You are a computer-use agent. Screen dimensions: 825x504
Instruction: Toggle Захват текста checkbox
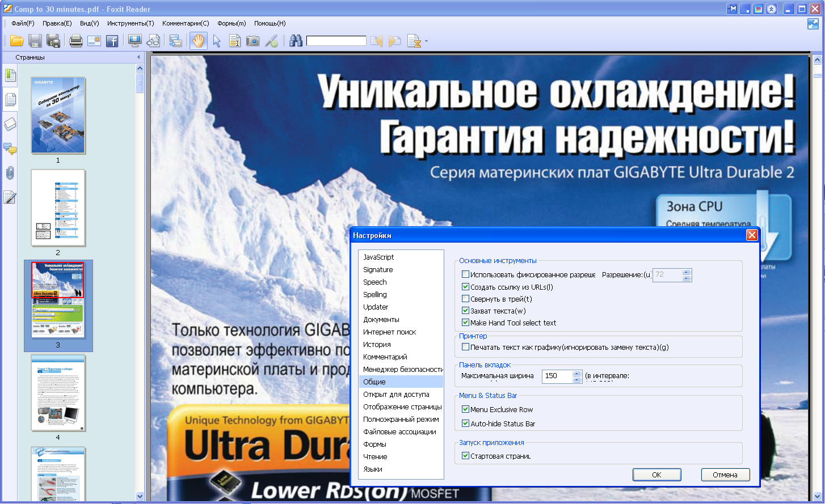465,311
